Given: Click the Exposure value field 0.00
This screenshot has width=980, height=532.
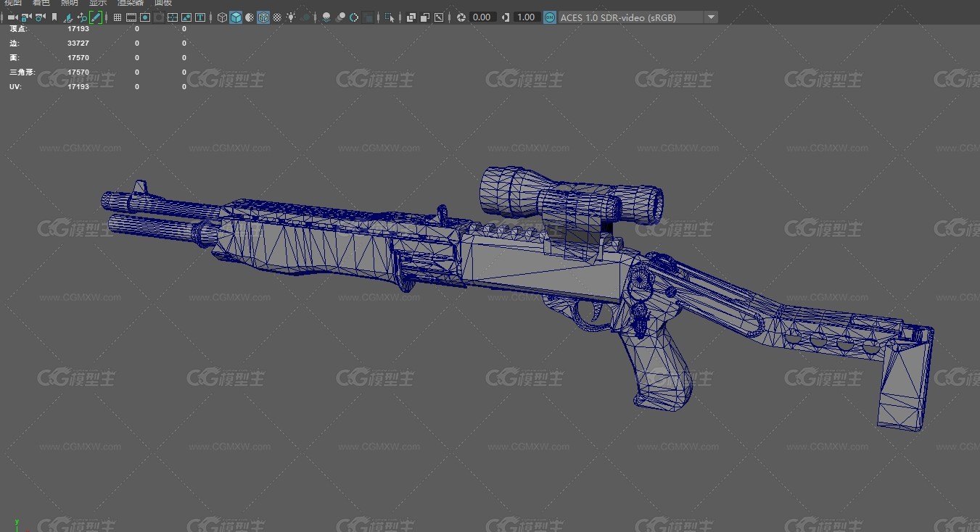Looking at the screenshot, I should tap(482, 17).
